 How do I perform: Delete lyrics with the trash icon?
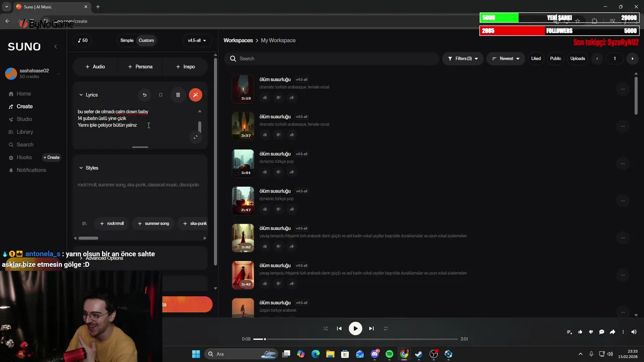click(x=178, y=95)
